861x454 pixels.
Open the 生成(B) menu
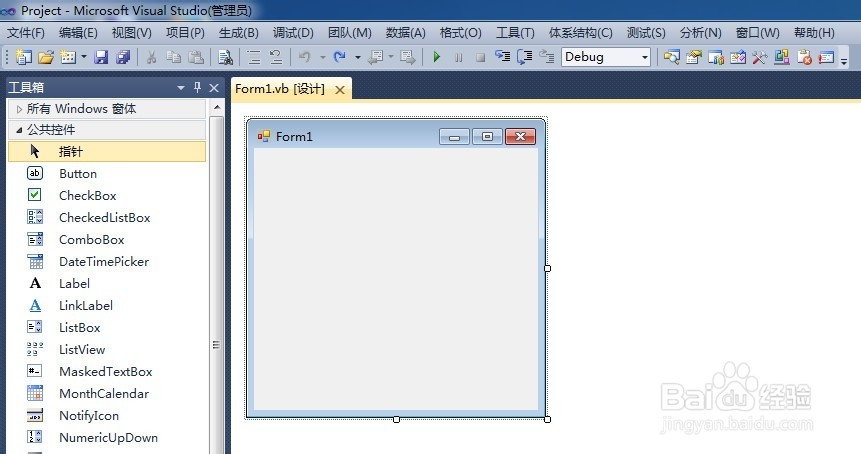[x=238, y=33]
